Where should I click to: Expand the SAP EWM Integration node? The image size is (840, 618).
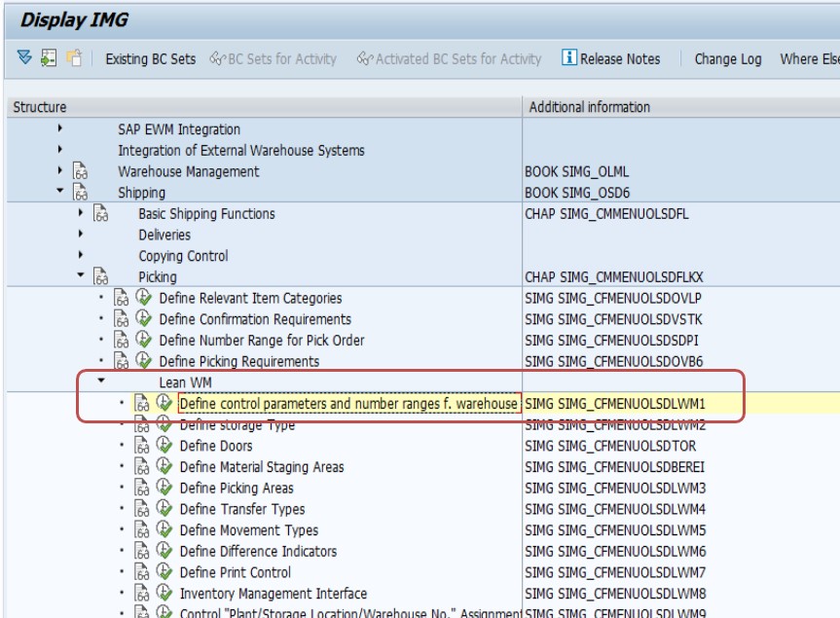(60, 128)
